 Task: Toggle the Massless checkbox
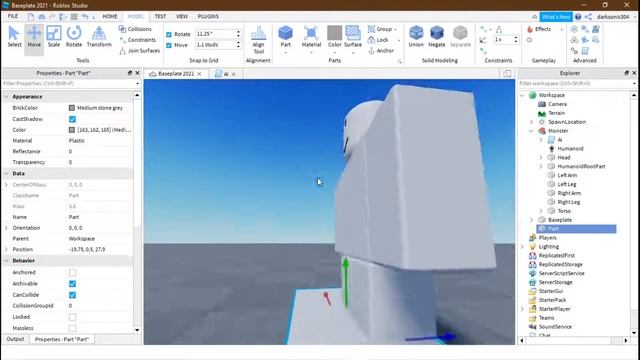tap(72, 328)
